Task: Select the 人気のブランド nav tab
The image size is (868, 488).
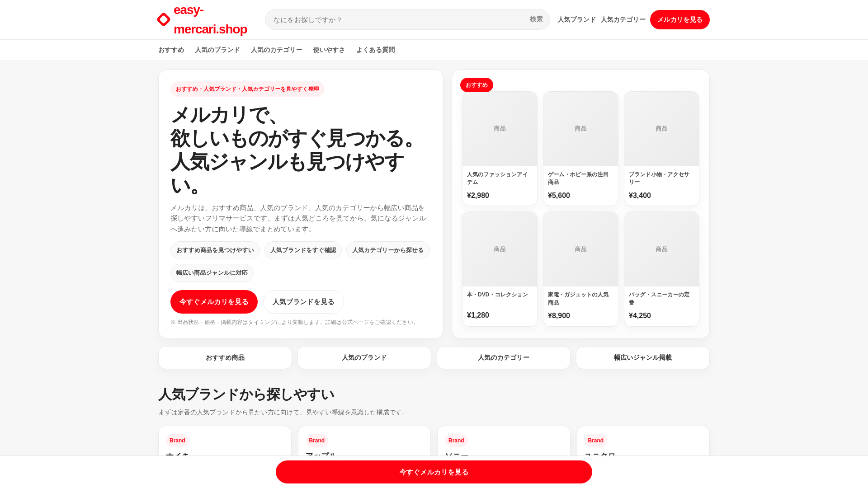Action: click(x=217, y=50)
